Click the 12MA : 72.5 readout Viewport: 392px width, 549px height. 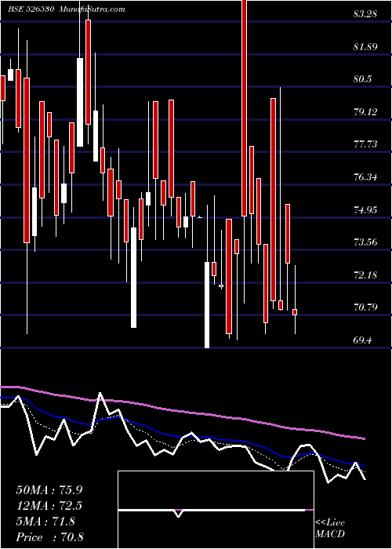tap(49, 506)
